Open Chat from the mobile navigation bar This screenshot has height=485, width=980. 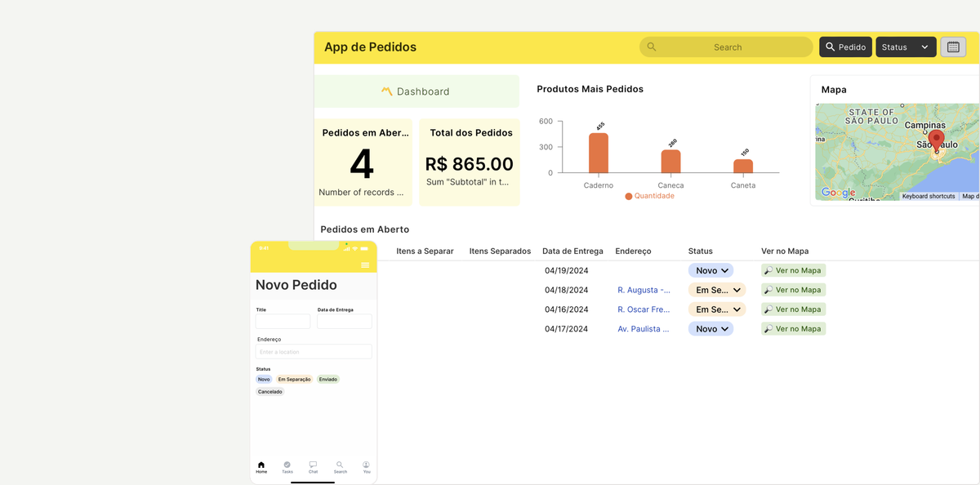pos(313,465)
